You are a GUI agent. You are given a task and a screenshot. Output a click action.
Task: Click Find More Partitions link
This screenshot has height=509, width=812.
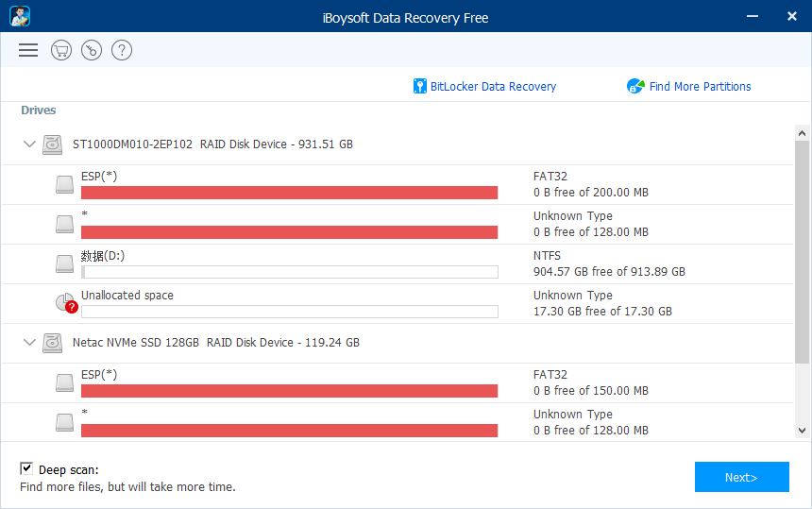[700, 87]
